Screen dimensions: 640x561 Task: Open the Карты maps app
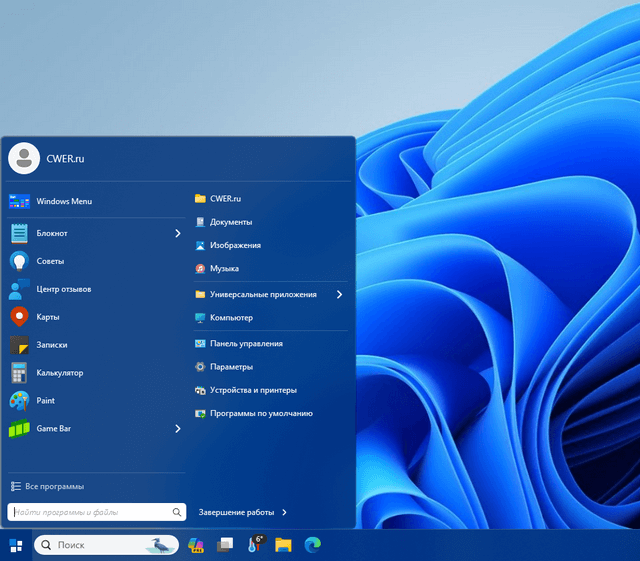pos(48,317)
